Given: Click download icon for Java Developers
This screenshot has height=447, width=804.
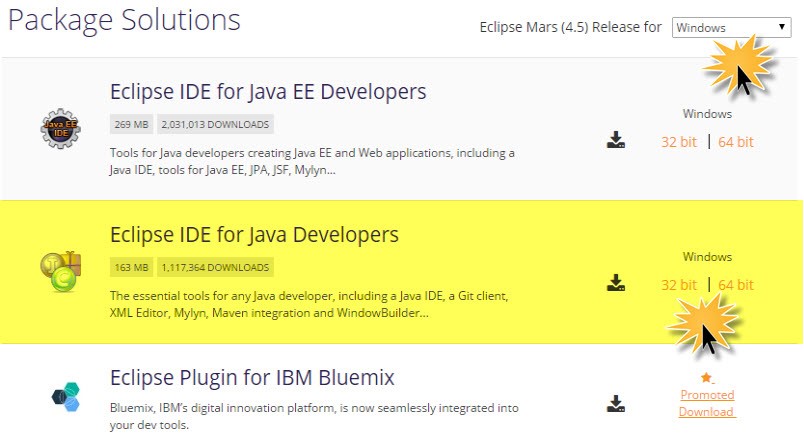Looking at the screenshot, I should click(616, 283).
